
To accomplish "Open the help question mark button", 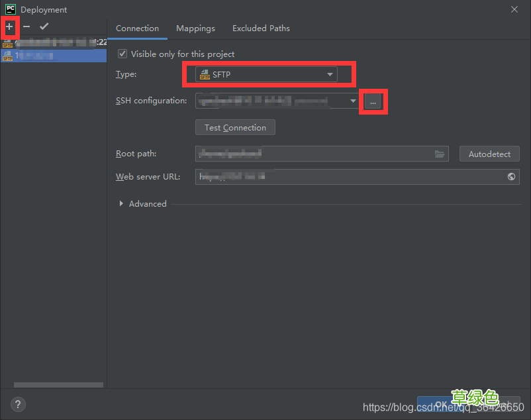I will point(18,404).
